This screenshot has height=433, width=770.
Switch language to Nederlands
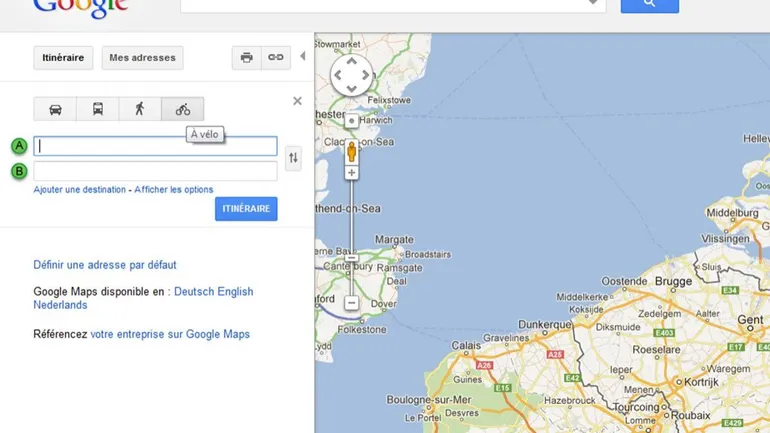[x=60, y=305]
